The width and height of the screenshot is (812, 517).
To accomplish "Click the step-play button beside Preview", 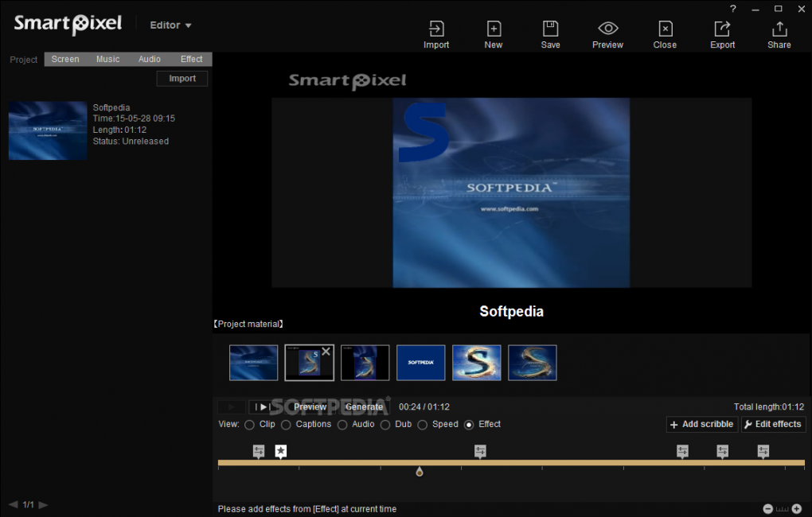I will pos(263,407).
